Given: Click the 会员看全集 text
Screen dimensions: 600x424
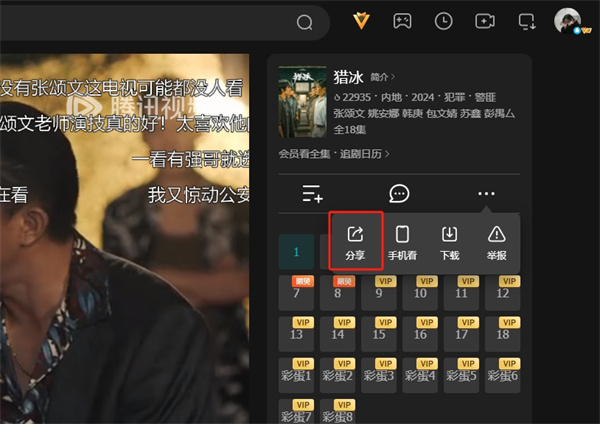Looking at the screenshot, I should 304,154.
